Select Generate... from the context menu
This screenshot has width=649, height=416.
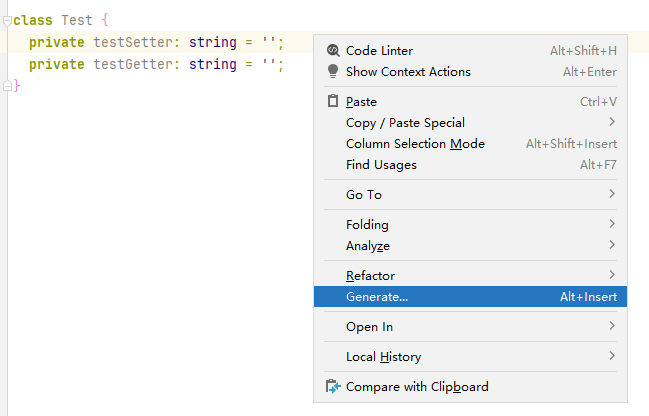[470, 296]
